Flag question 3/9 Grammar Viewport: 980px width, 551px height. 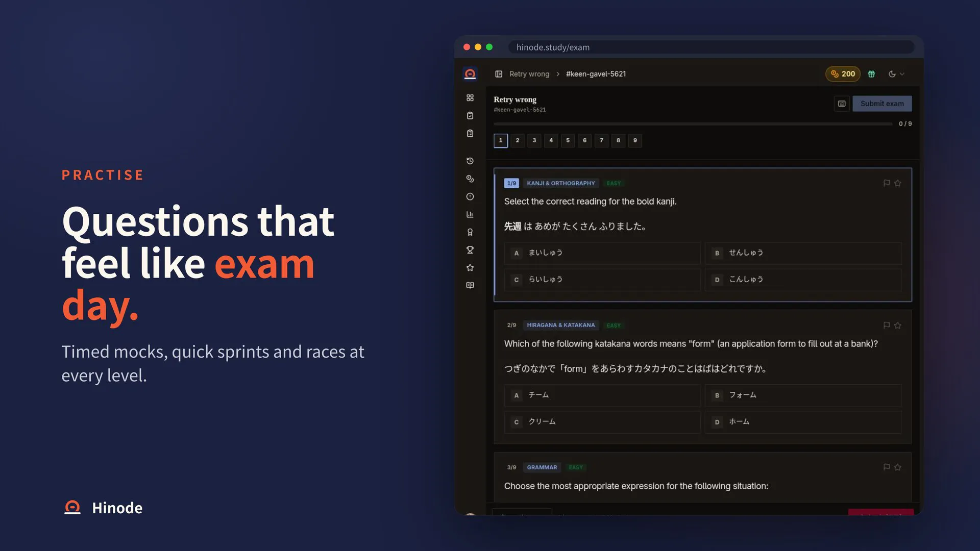(x=887, y=467)
